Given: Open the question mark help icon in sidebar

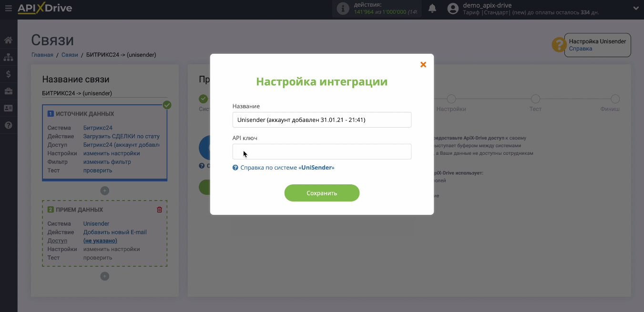Looking at the screenshot, I should pyautogui.click(x=8, y=125).
